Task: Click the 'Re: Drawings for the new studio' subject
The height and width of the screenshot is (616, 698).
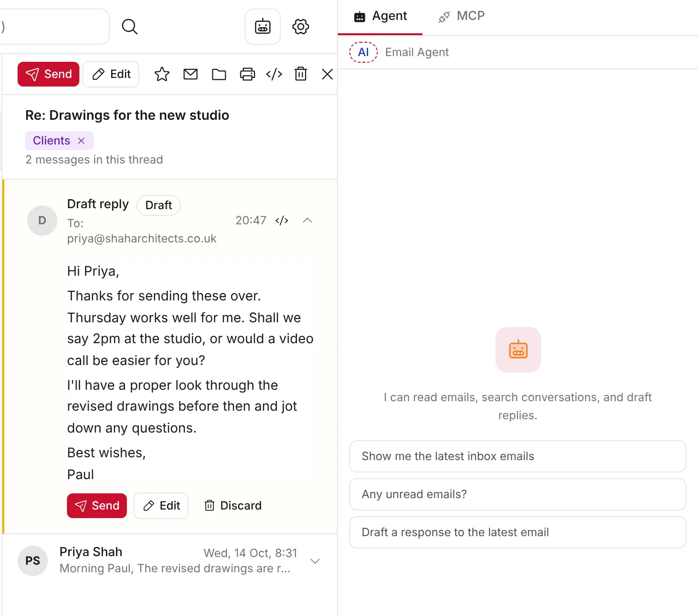Action: click(127, 115)
